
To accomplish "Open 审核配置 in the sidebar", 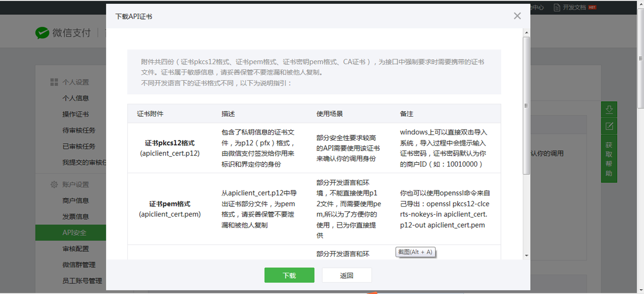I will 76,249.
